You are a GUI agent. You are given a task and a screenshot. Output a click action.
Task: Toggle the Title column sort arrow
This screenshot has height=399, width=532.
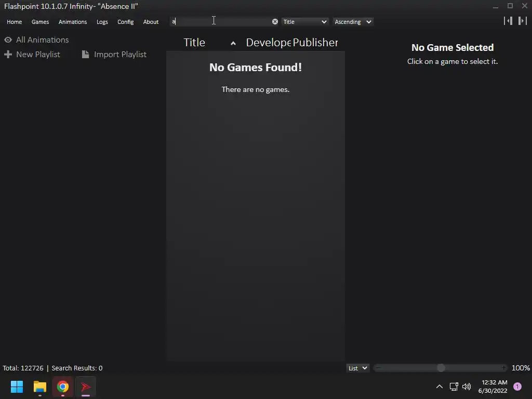tap(233, 43)
